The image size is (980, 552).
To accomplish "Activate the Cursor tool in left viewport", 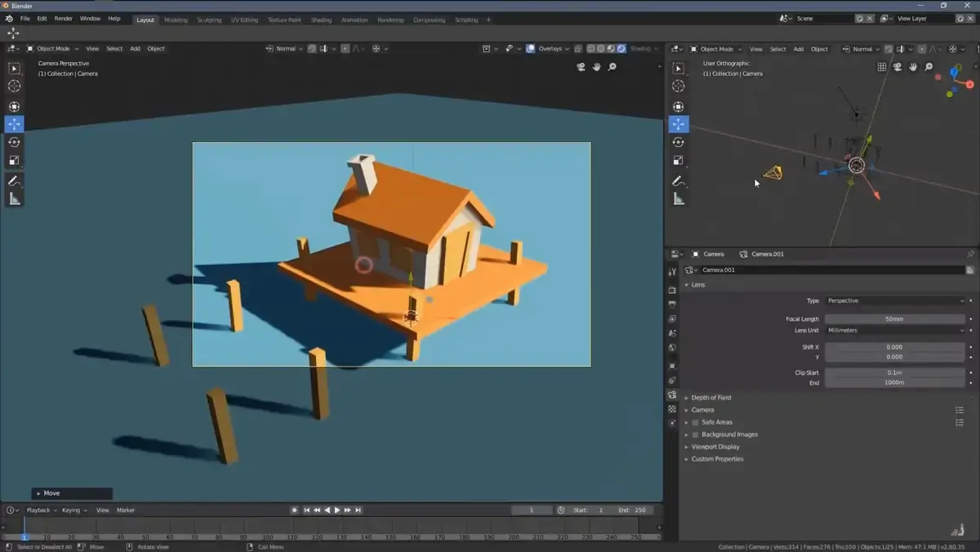I will click(x=14, y=86).
